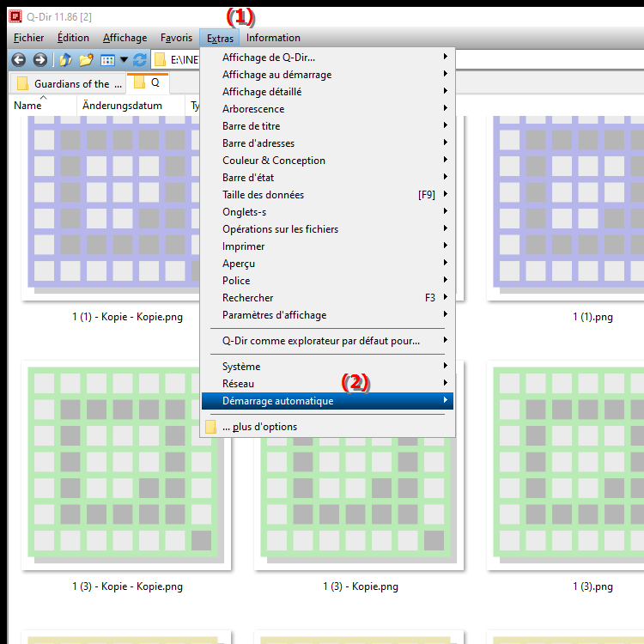The image size is (644, 644).
Task: Click the folder up level icon
Action: click(65, 60)
